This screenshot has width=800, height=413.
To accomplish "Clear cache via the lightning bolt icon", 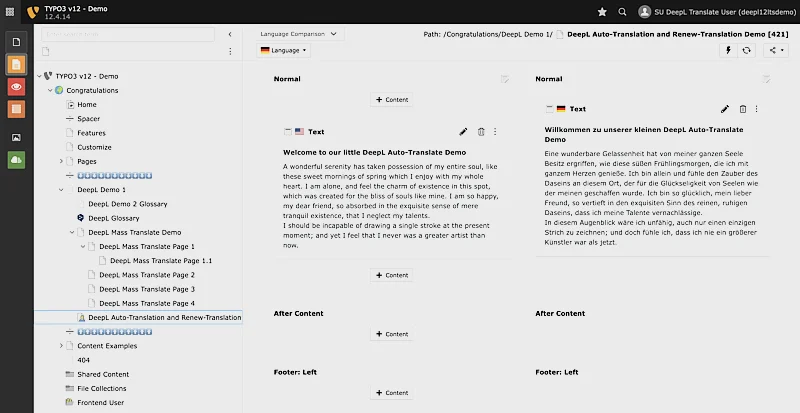I will pyautogui.click(x=728, y=50).
